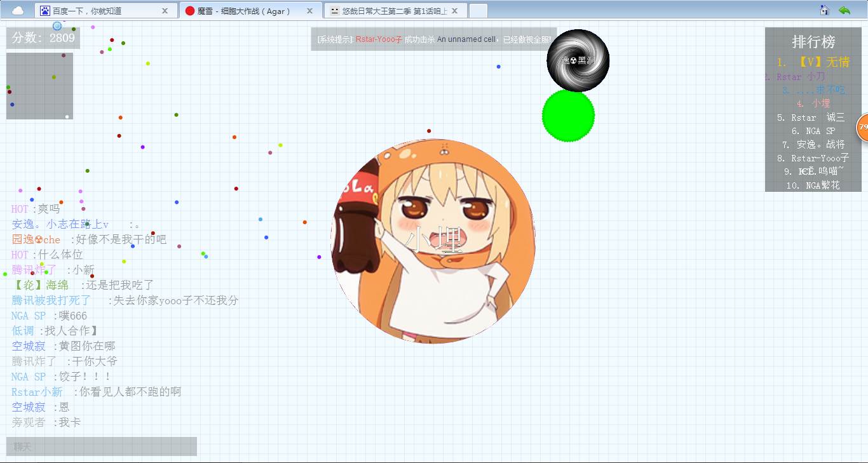
Task: Click the Baidu paw favicon
Action: click(x=45, y=11)
